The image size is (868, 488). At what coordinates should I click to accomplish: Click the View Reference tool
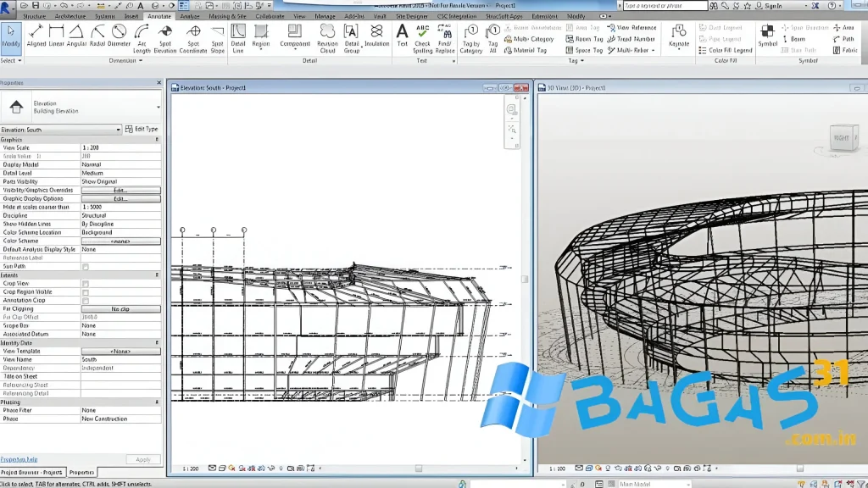coord(632,28)
